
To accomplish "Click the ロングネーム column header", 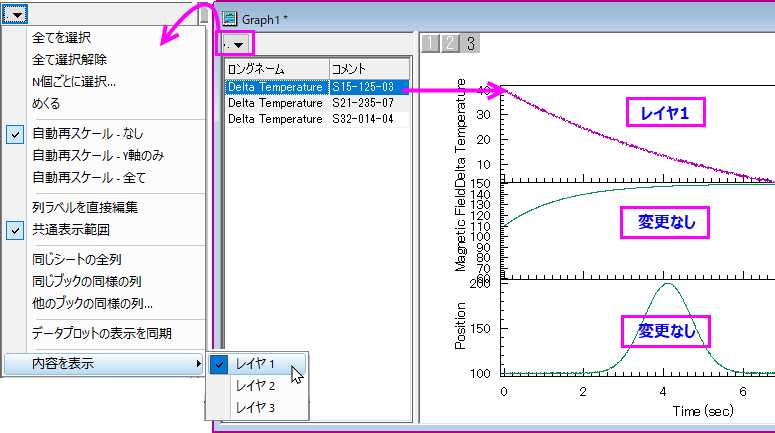I will coord(277,69).
